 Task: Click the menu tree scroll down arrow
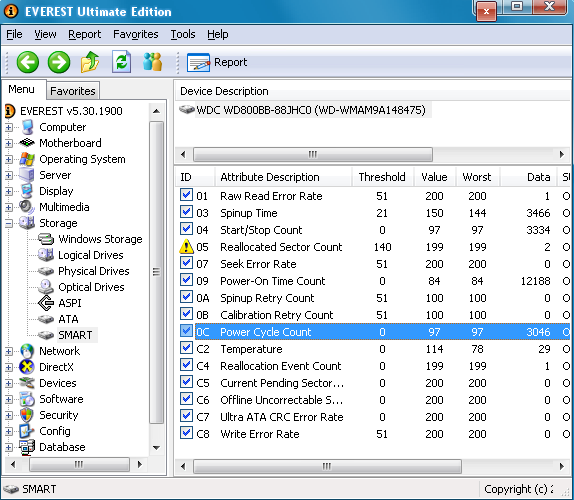pyautogui.click(x=156, y=448)
